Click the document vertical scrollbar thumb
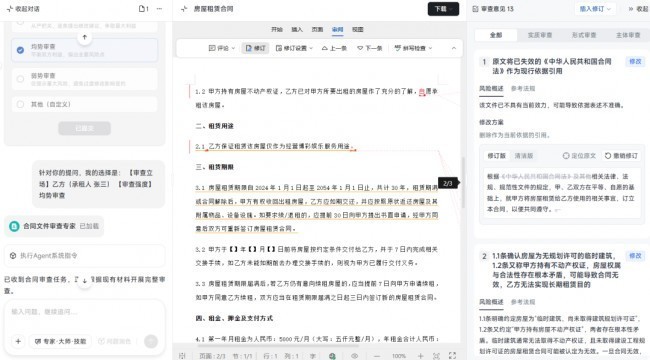 (463, 182)
